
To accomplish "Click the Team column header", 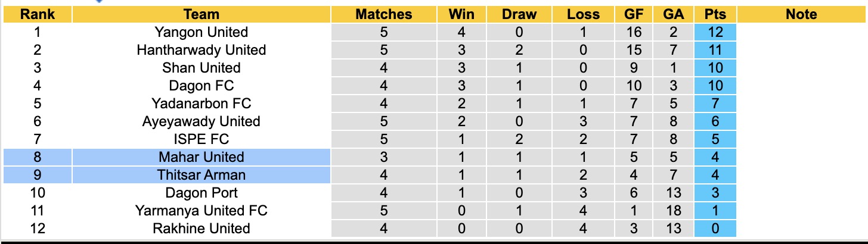I will point(201,14).
